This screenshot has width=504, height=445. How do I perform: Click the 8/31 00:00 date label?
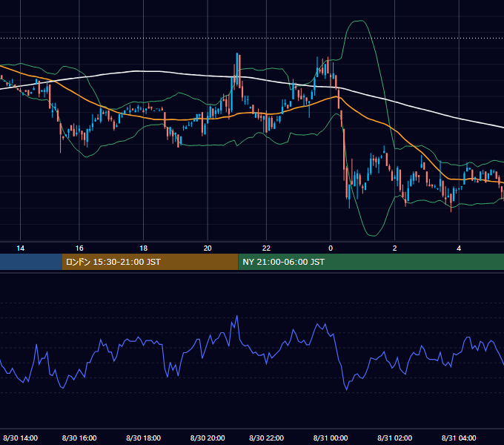point(331,438)
